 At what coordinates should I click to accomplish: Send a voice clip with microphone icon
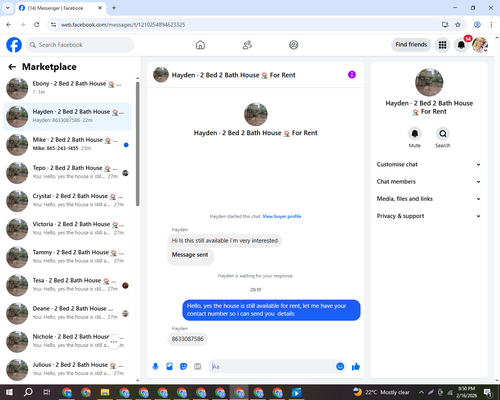tap(155, 367)
